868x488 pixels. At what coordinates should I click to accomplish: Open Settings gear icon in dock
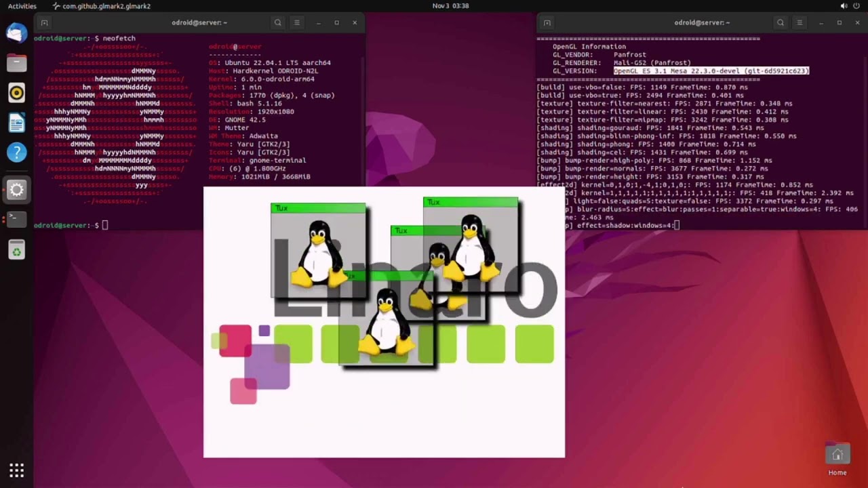(x=16, y=190)
